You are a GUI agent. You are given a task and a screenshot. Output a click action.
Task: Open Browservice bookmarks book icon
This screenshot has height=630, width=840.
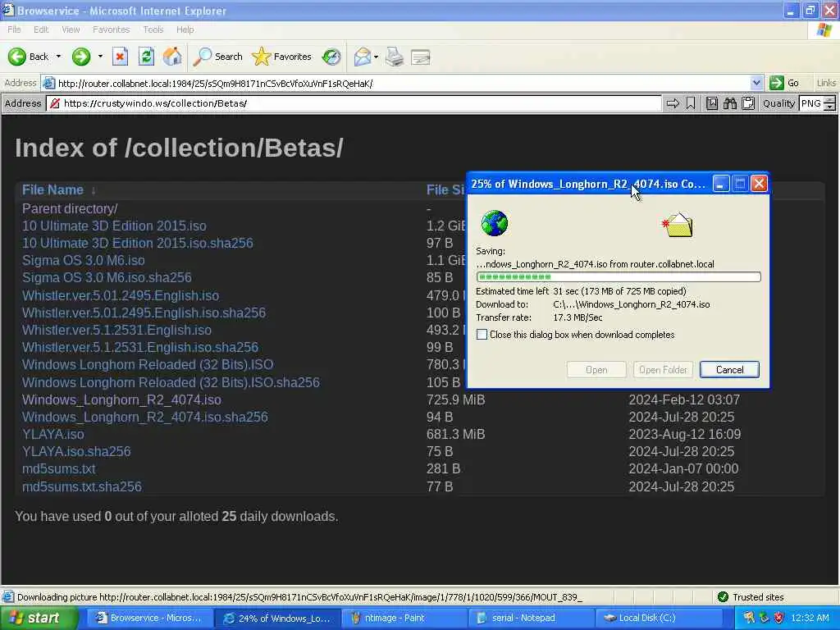tap(712, 103)
